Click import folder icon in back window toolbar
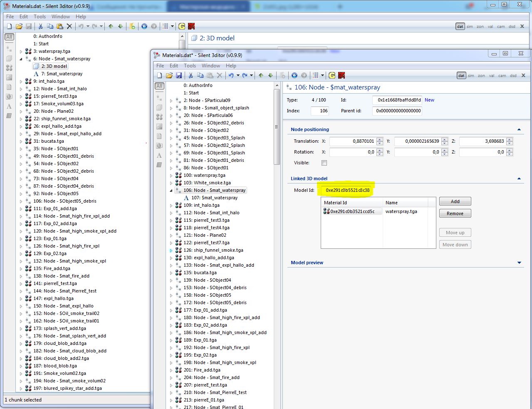 pyautogui.click(x=132, y=26)
